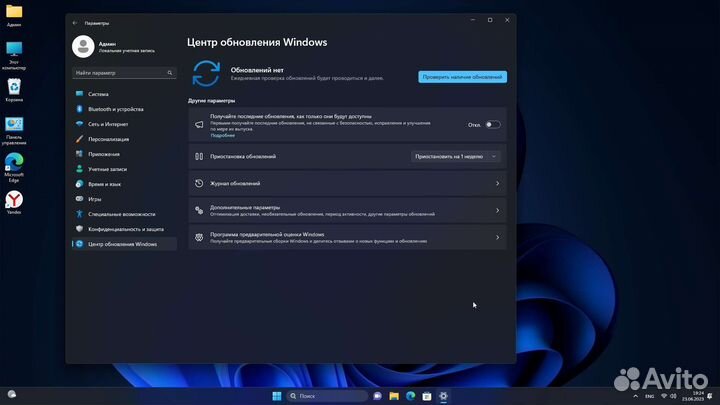
Task: Click the magnifier icon in settings search
Action: tap(170, 73)
